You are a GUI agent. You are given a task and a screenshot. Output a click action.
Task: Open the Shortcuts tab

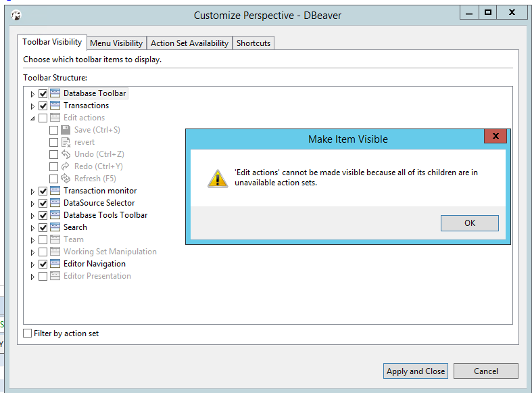[x=253, y=43]
